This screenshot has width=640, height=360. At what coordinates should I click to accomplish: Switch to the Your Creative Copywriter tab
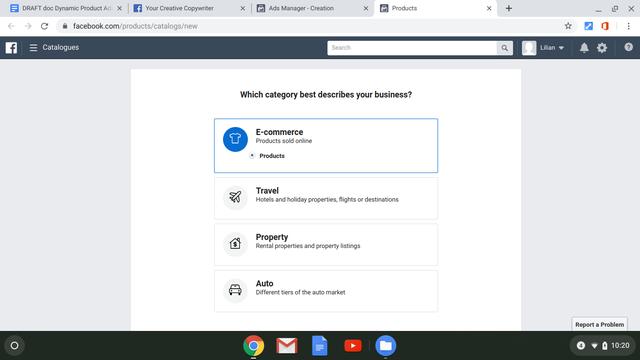click(x=189, y=8)
